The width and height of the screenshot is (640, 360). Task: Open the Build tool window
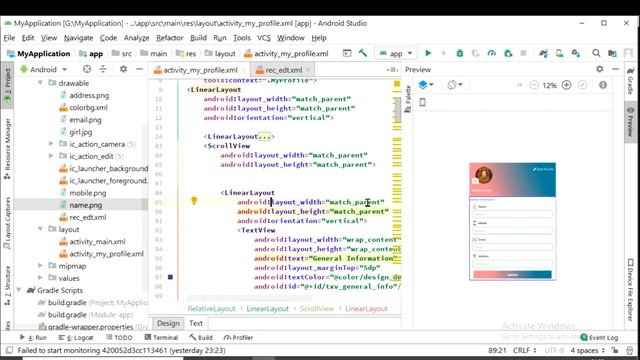click(201, 338)
